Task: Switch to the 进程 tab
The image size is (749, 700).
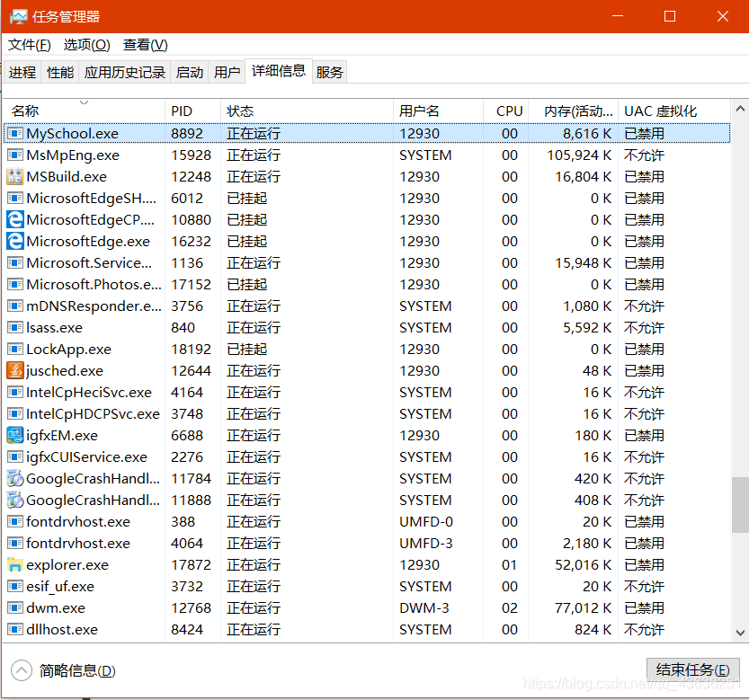Action: 22,72
